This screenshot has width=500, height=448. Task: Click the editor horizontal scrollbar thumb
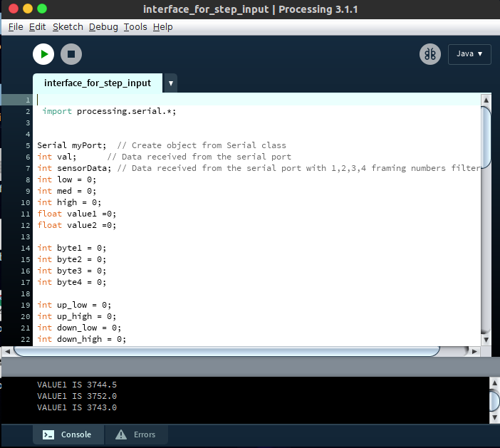(x=226, y=352)
